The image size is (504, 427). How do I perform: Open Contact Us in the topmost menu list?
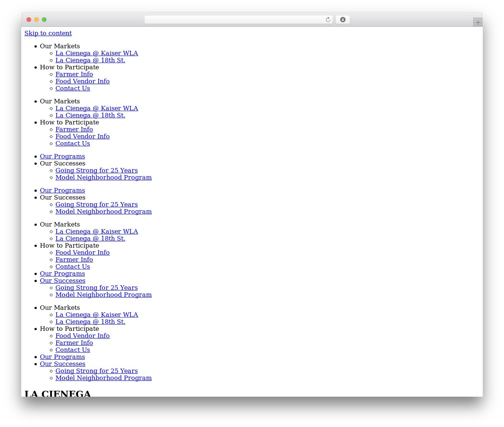(72, 89)
